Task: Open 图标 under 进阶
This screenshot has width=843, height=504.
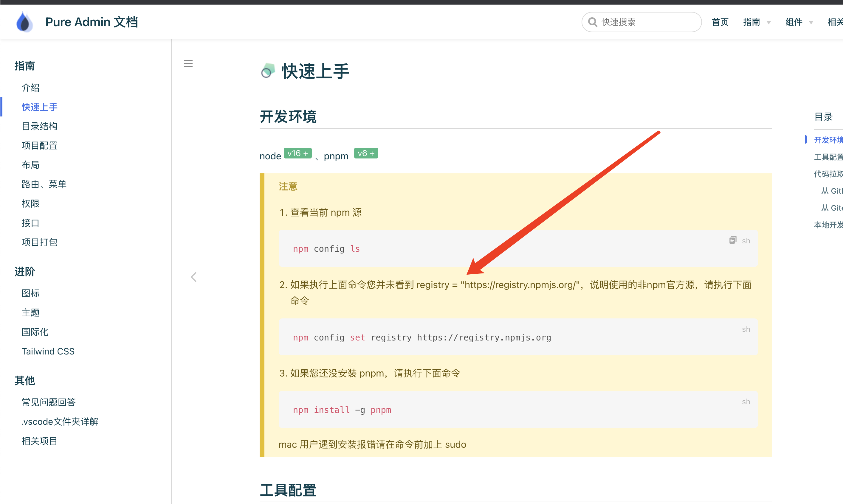Action: 31,293
